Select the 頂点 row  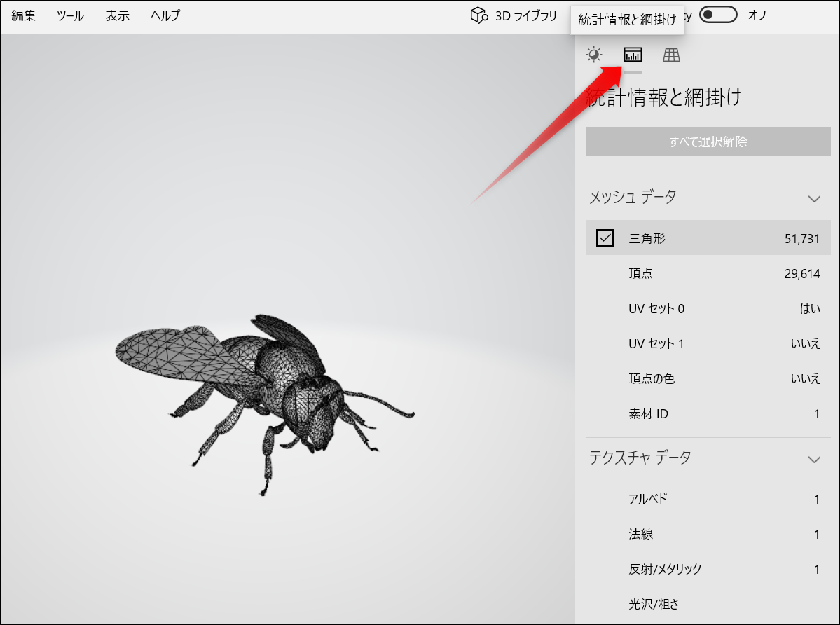708,273
